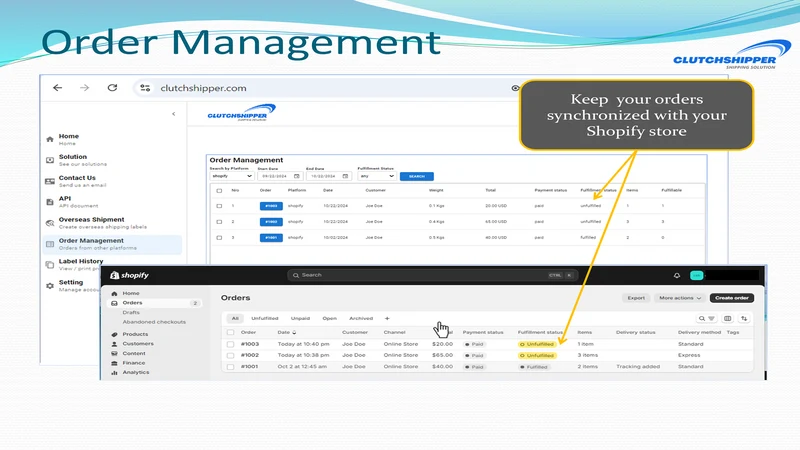Click the Overseas Shipment globe icon
Image resolution: width=800 pixels, height=450 pixels.
(x=50, y=223)
